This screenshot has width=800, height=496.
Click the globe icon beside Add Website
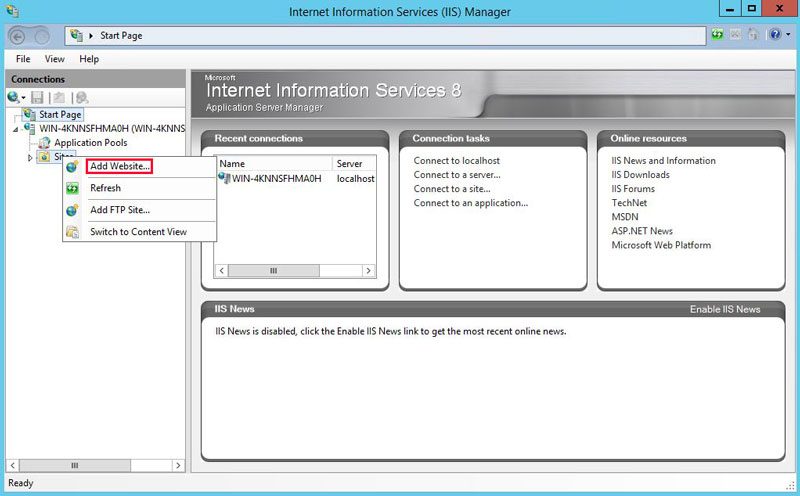click(72, 166)
